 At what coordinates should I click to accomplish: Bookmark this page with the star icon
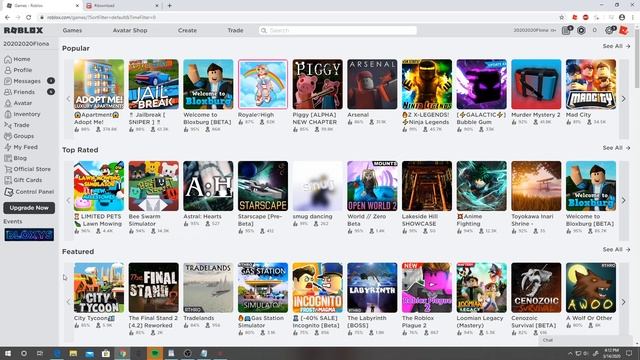click(562, 18)
